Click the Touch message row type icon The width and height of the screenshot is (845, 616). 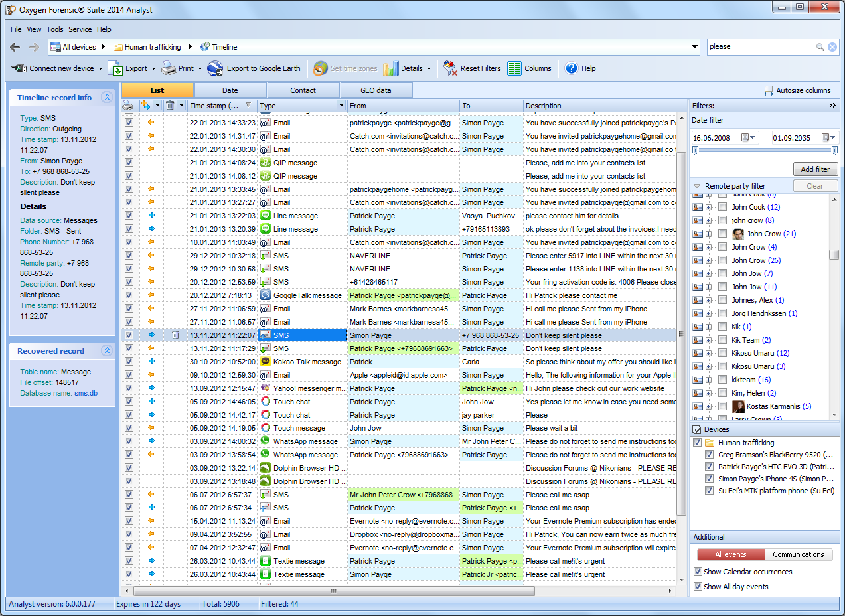coord(266,428)
